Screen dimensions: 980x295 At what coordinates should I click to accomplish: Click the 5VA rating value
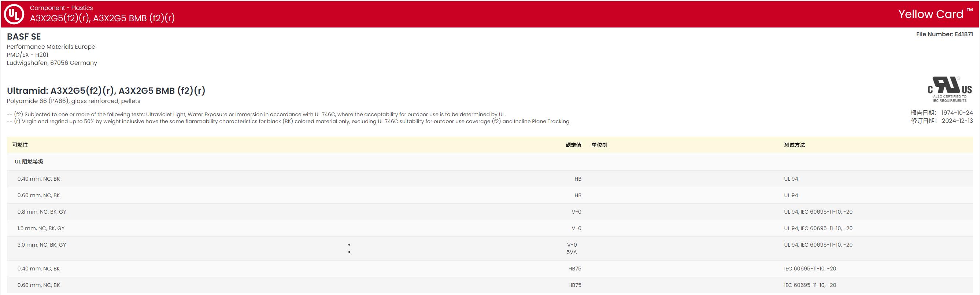tap(572, 252)
